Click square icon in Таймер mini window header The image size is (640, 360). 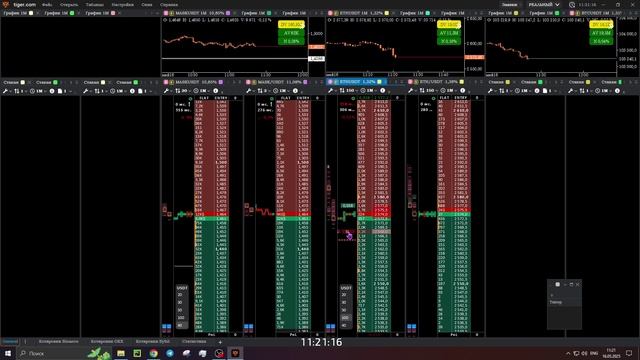pos(558,284)
